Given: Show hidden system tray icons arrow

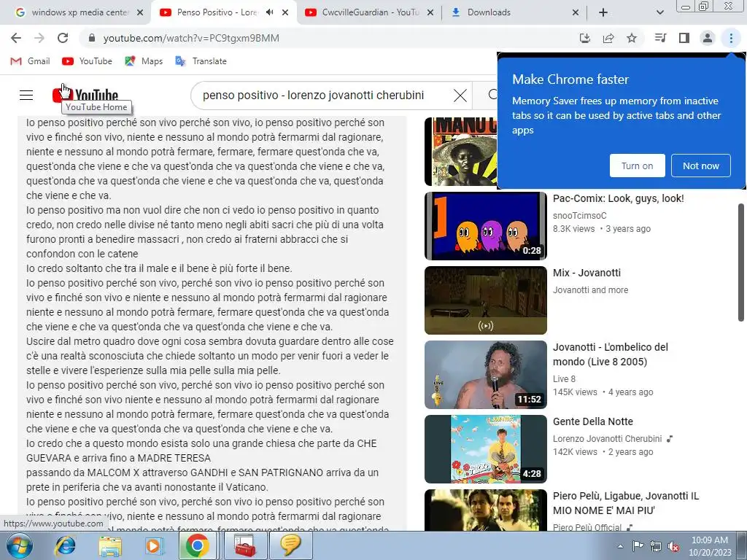Looking at the screenshot, I should pyautogui.click(x=620, y=547).
